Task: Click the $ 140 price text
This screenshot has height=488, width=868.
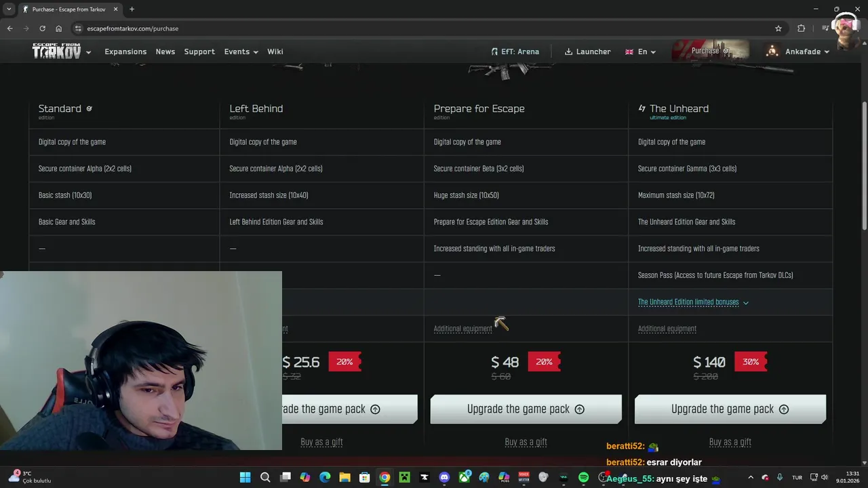Action: click(709, 362)
